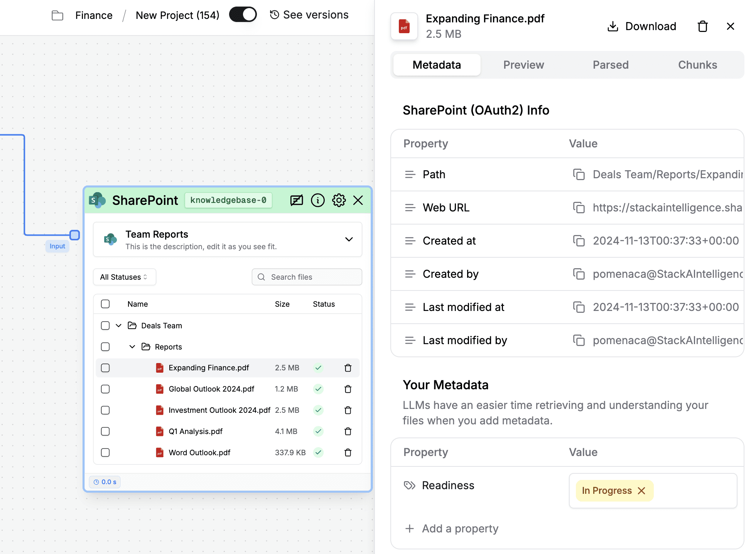This screenshot has height=554, width=756.
Task: Open the SharePoint node notes icon
Action: [x=297, y=200]
